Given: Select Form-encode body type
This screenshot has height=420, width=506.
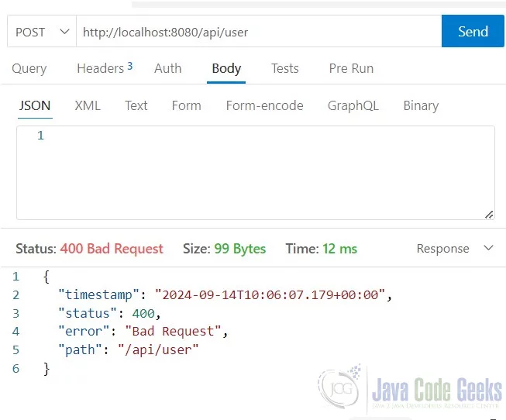Looking at the screenshot, I should point(264,105).
